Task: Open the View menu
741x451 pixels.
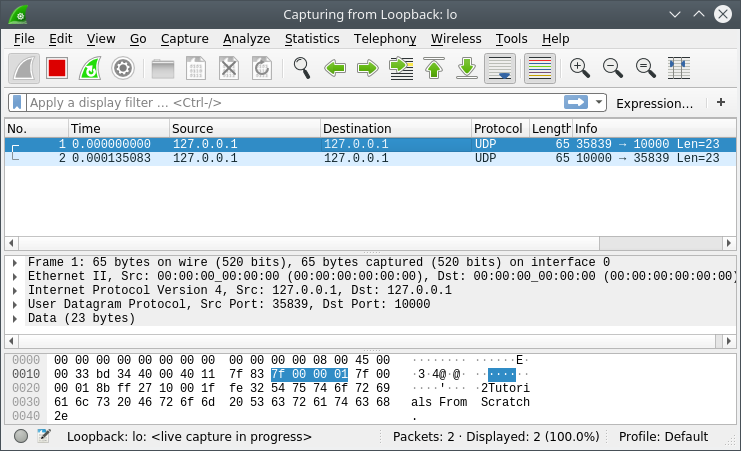Action: pos(101,39)
